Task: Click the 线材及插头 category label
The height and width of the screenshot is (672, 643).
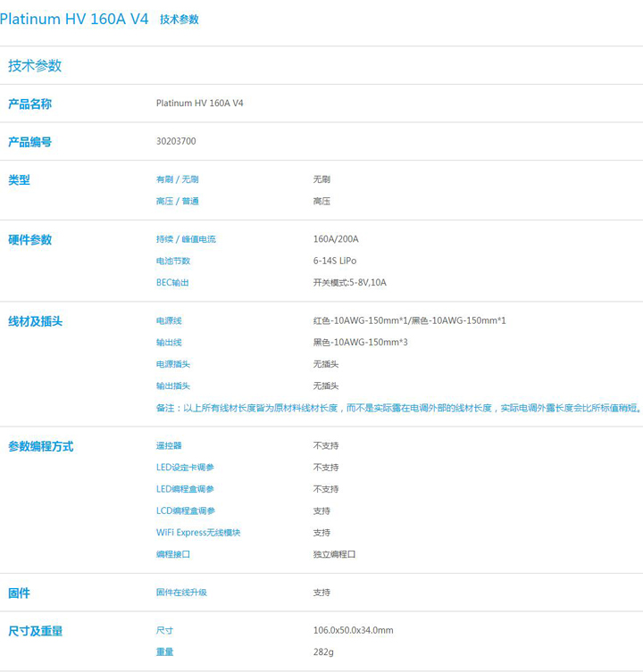Action: pos(35,320)
